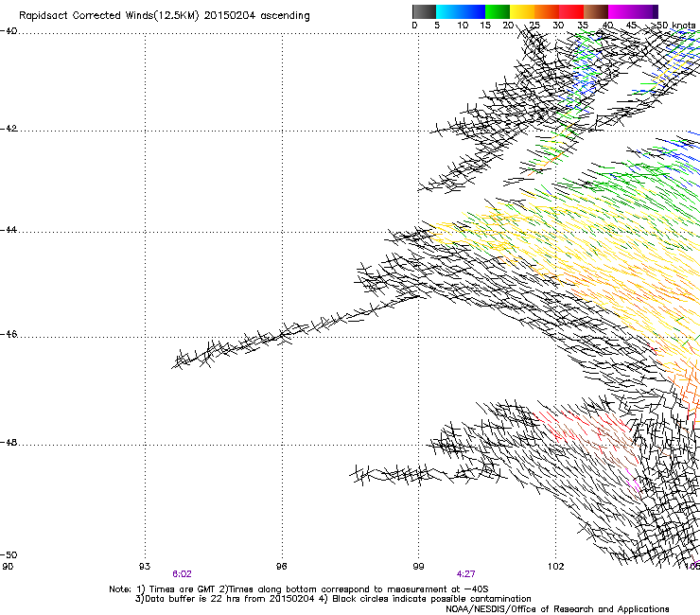Click the longitude label '102'
700x615 pixels.
coord(556,567)
